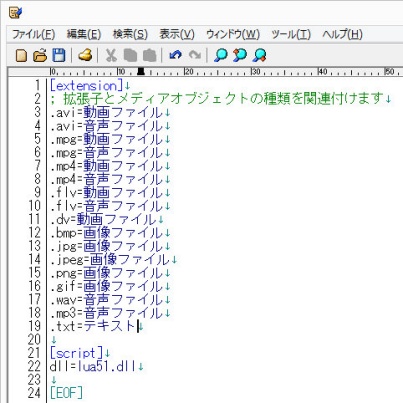
Task: Click line 5 .mpg=動画ファイル
Action: [106, 139]
